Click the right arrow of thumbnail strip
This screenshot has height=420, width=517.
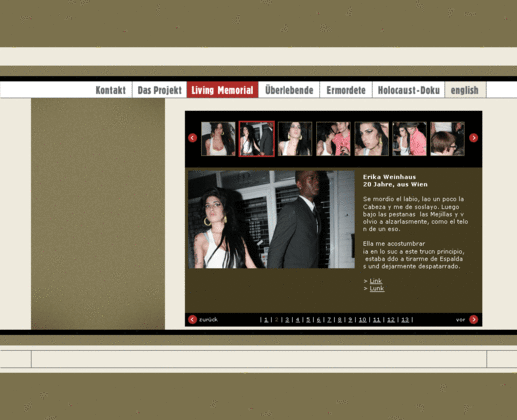tap(473, 138)
